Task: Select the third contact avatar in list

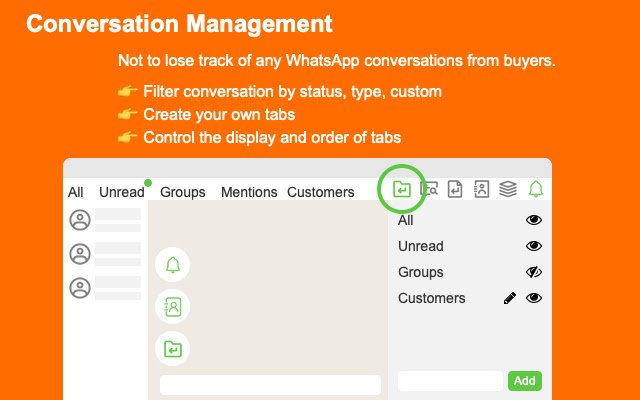Action: tap(80, 288)
